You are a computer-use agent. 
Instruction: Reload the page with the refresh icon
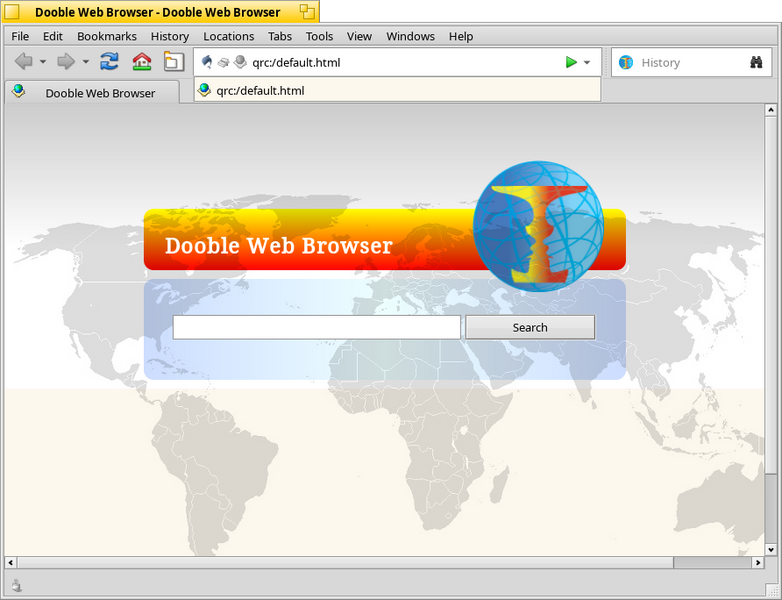point(110,62)
